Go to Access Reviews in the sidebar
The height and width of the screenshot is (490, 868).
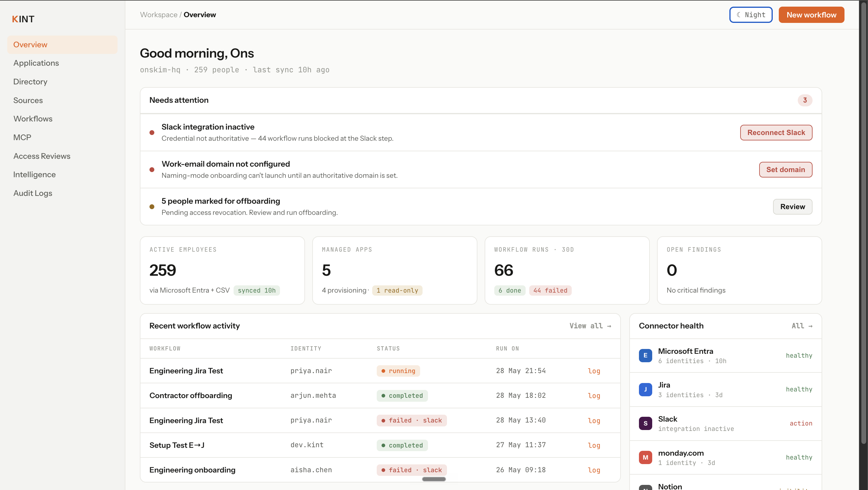42,156
